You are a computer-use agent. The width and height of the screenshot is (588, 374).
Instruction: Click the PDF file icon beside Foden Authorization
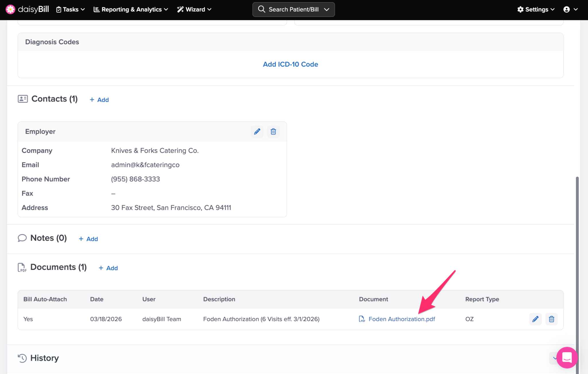coord(362,319)
